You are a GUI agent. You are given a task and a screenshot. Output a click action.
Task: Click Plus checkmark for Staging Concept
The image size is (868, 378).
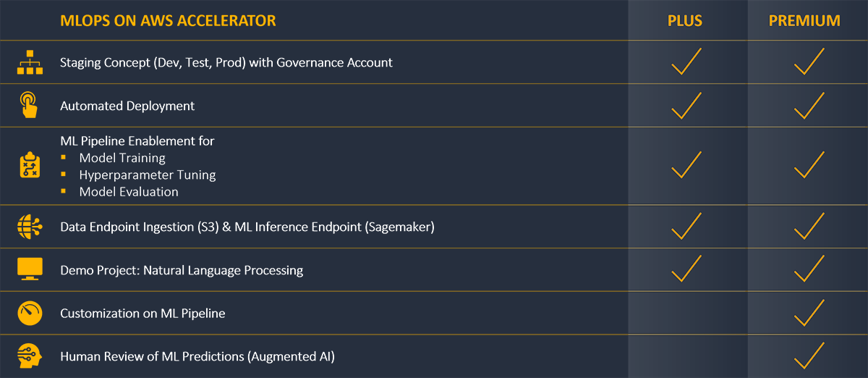pos(686,62)
